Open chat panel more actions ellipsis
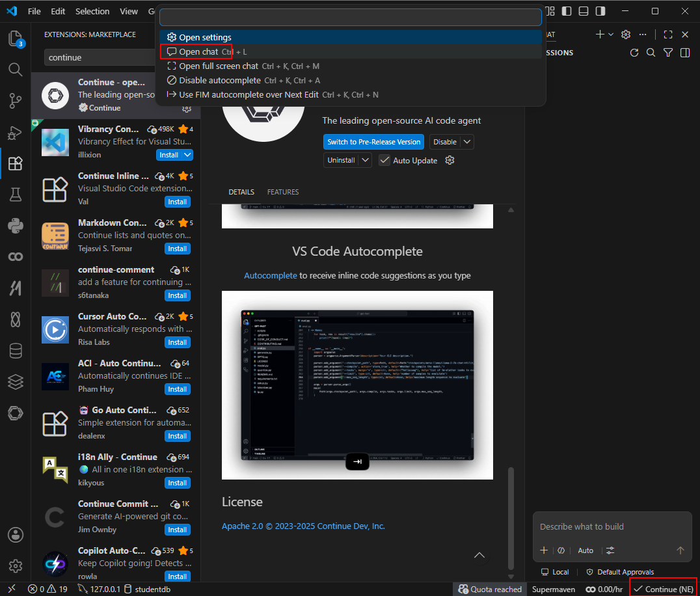The height and width of the screenshot is (596, 700). (642, 34)
